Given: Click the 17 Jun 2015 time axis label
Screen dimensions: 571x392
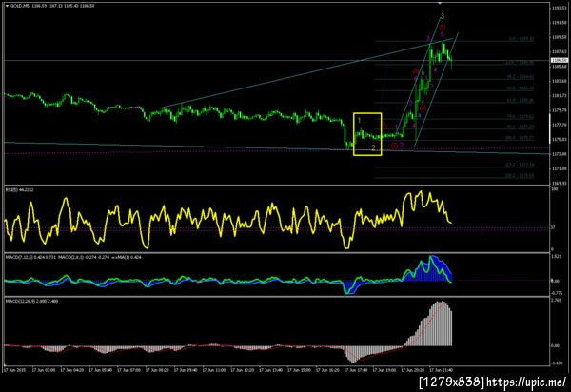Looking at the screenshot, I should (14, 370).
